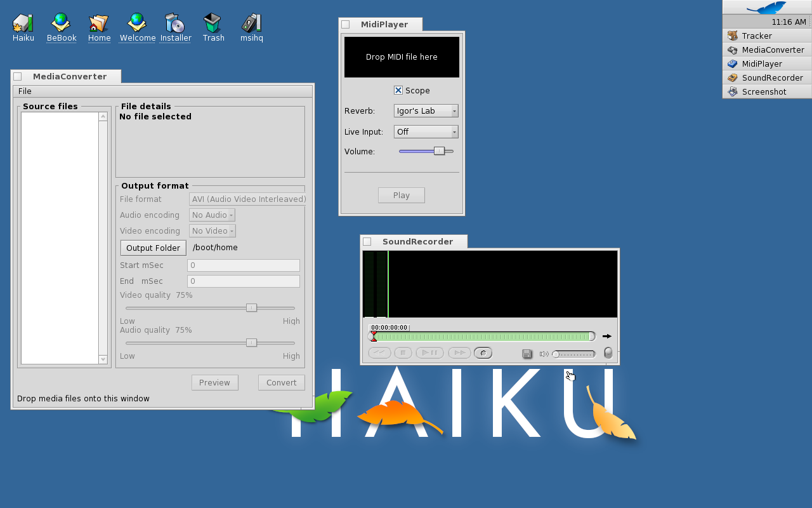This screenshot has height=508, width=812.
Task: Toggle the Scope checkbox in MidiPlayer
Action: coord(398,90)
